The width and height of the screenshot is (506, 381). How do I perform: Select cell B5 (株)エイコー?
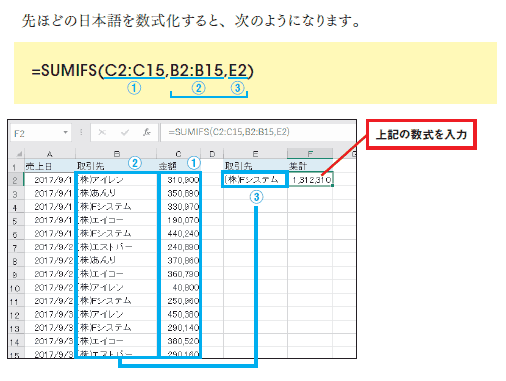tap(117, 220)
